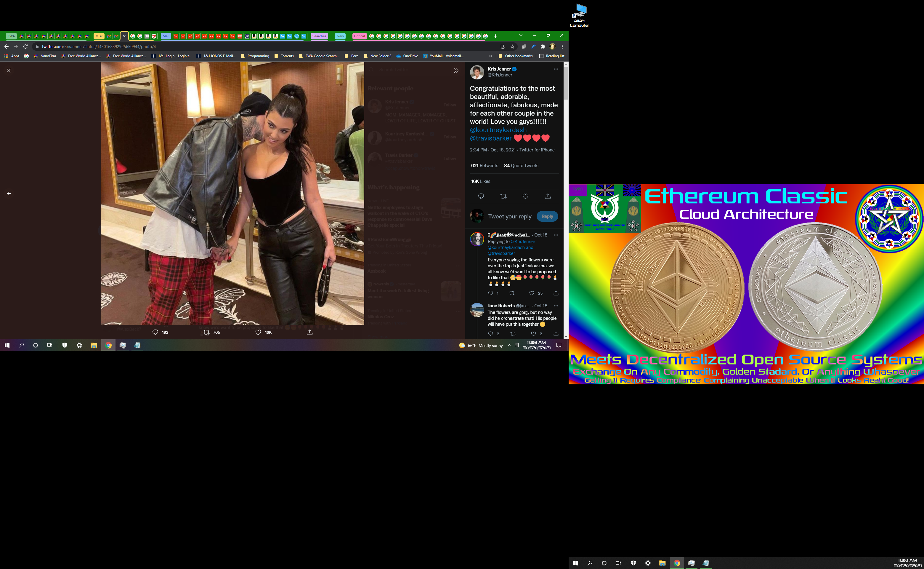Focus the Tweet your reply field
The height and width of the screenshot is (569, 924).
click(510, 216)
